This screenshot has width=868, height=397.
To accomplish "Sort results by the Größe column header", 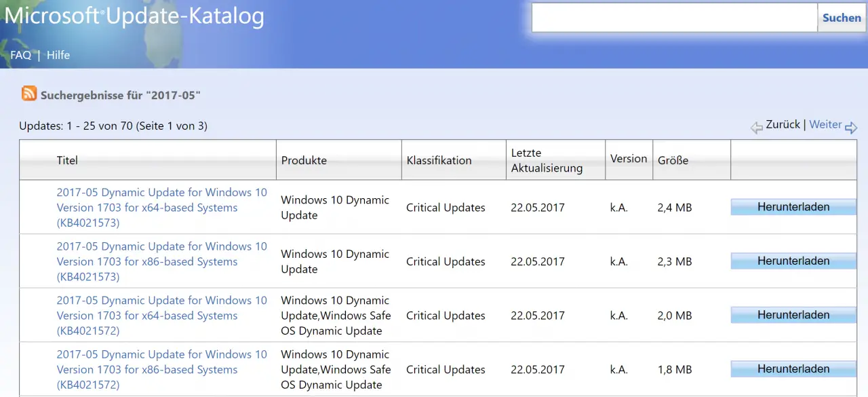I will coord(673,160).
